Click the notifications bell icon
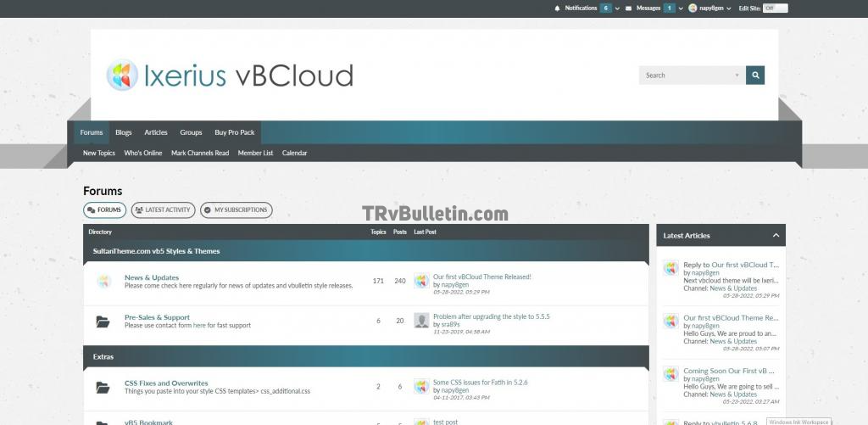 click(557, 8)
